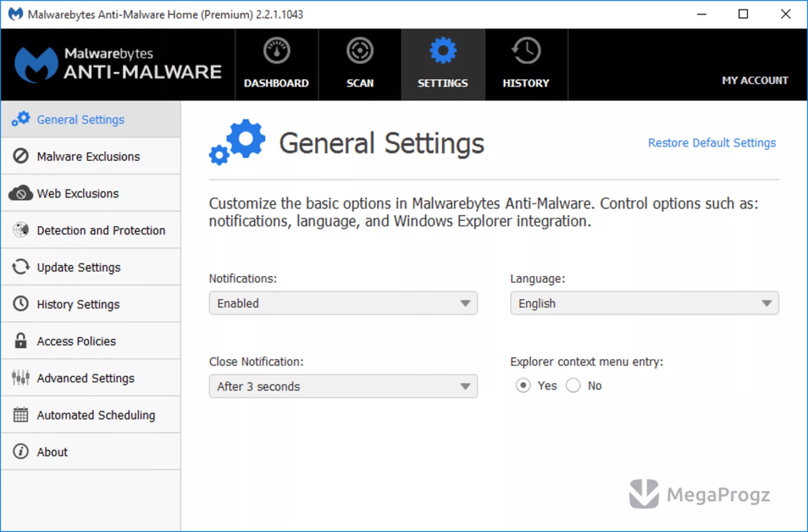
Task: Click the Update Settings refresh icon
Action: pos(21,267)
